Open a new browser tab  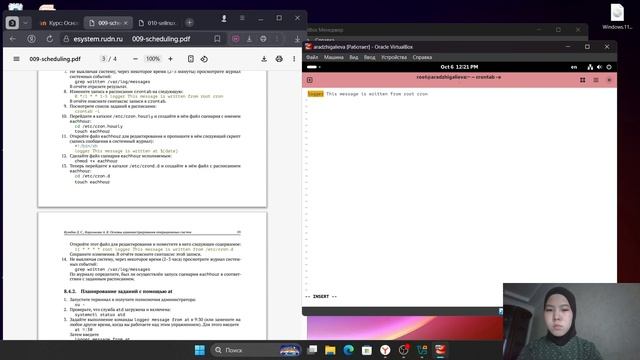click(x=189, y=23)
